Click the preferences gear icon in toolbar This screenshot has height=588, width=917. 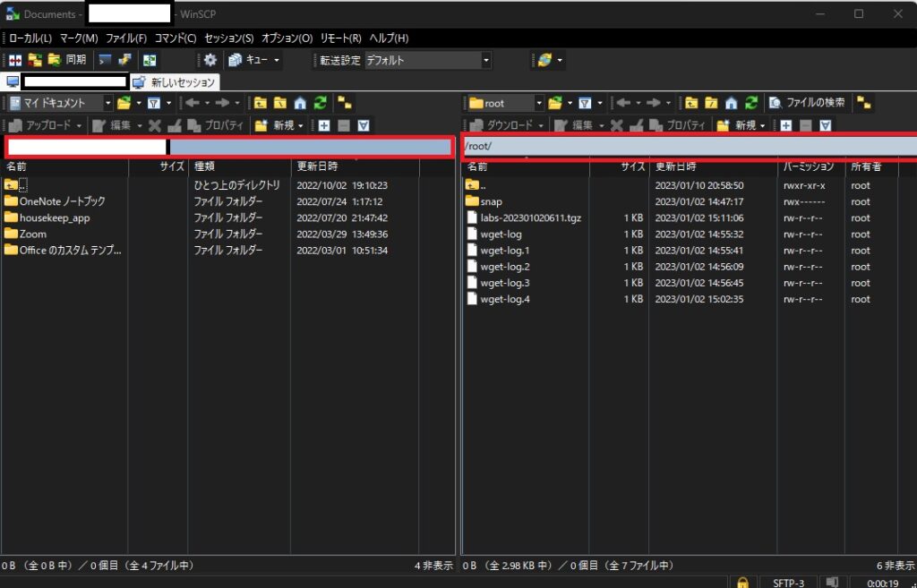click(x=210, y=60)
